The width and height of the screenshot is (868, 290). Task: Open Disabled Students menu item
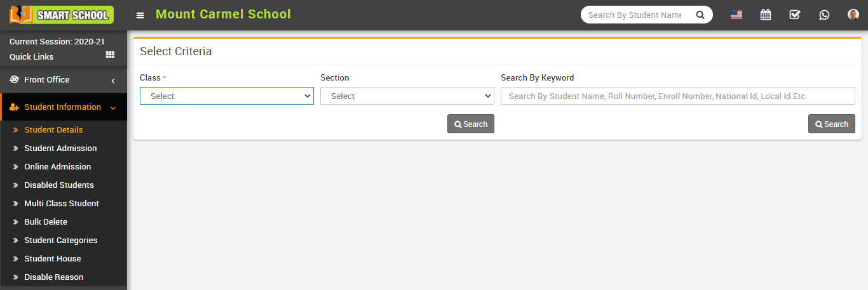coord(59,185)
